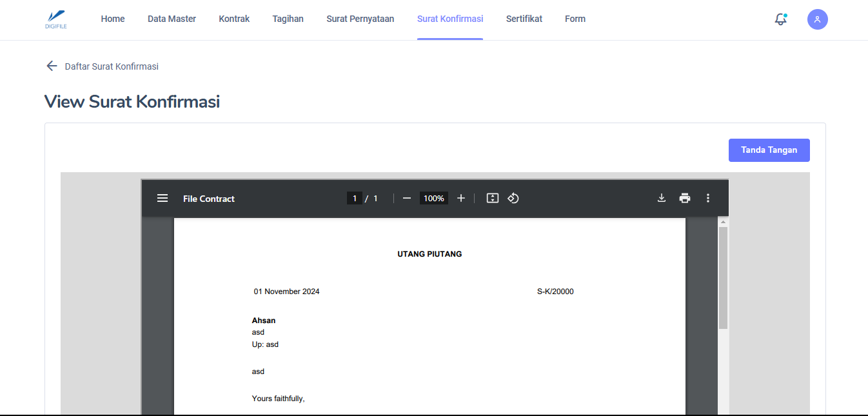Open the notifications bell
The width and height of the screenshot is (868, 416).
[781, 19]
